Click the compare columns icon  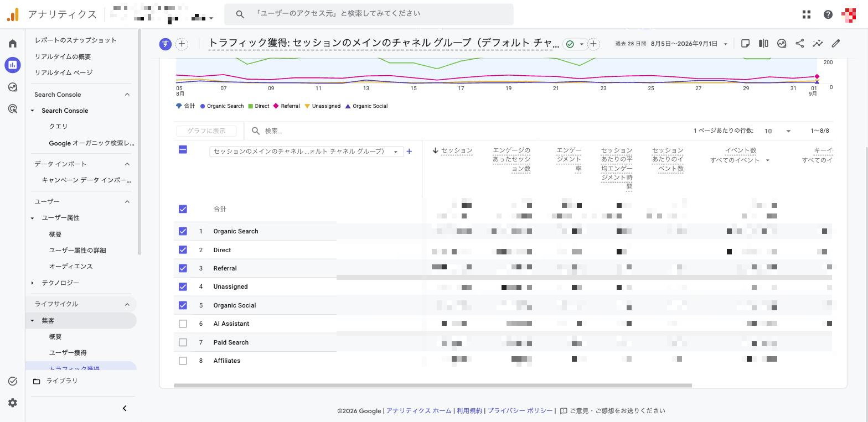click(763, 43)
